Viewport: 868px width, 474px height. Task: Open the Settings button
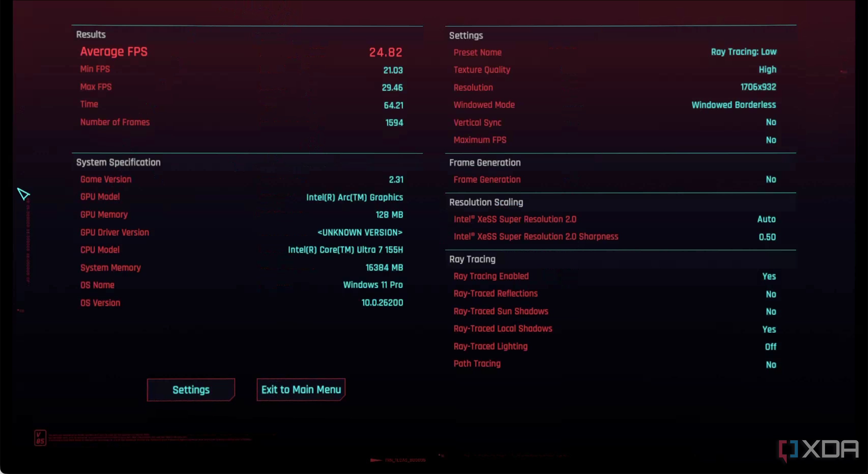coord(191,390)
